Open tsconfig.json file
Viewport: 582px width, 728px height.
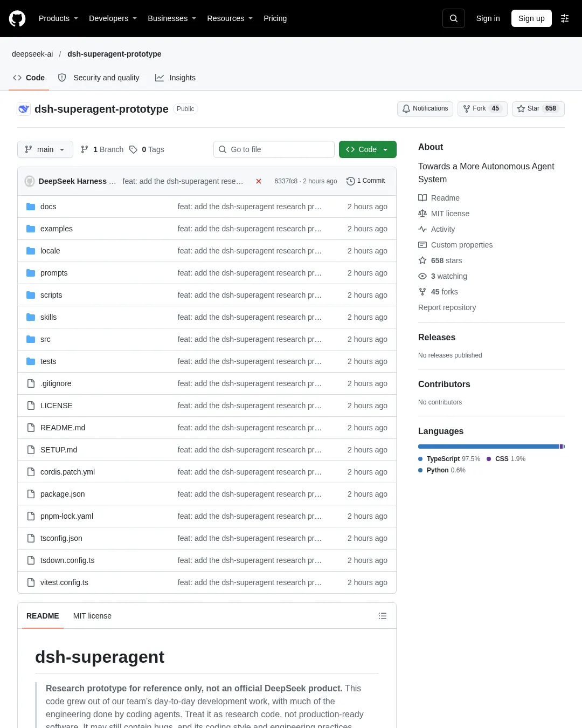coord(61,538)
